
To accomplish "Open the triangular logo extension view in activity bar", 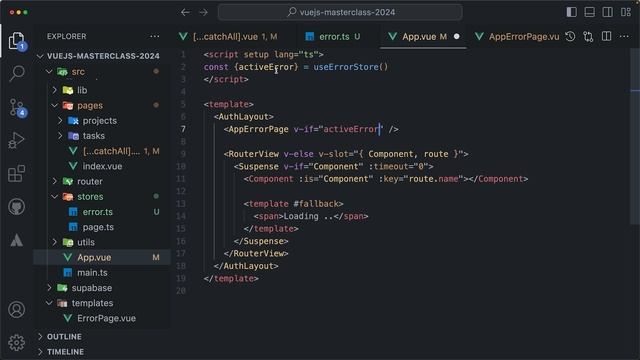I will tap(16, 240).
